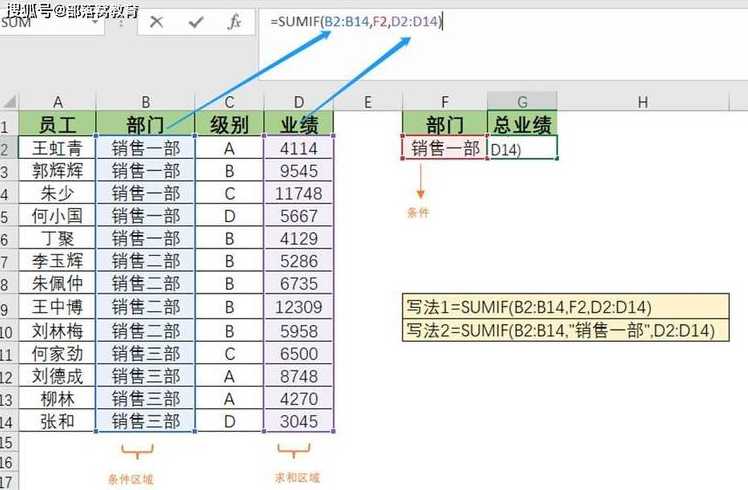The image size is (748, 490).
Task: Select cell containing 朱少
Action: click(57, 193)
